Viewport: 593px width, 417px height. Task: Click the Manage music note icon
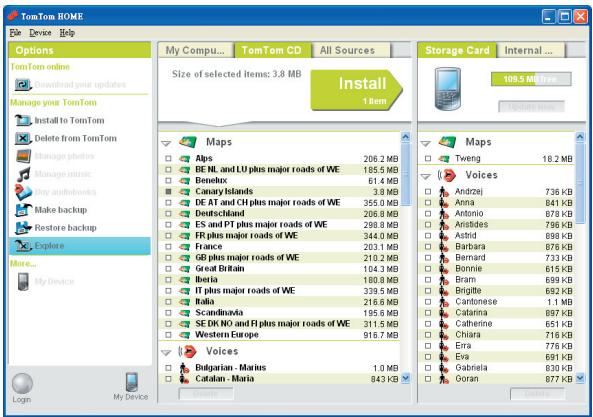[x=23, y=174]
